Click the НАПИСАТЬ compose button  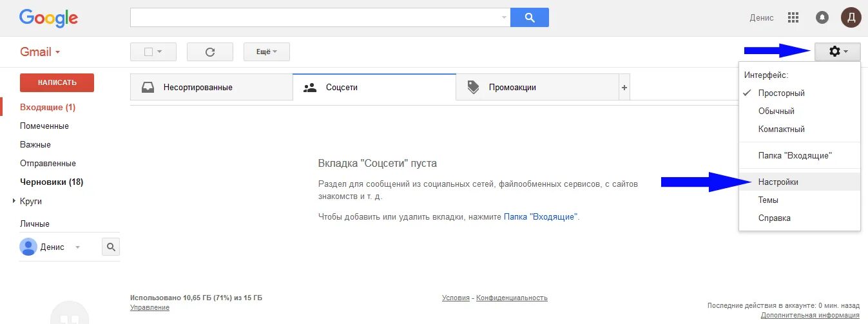coord(57,82)
